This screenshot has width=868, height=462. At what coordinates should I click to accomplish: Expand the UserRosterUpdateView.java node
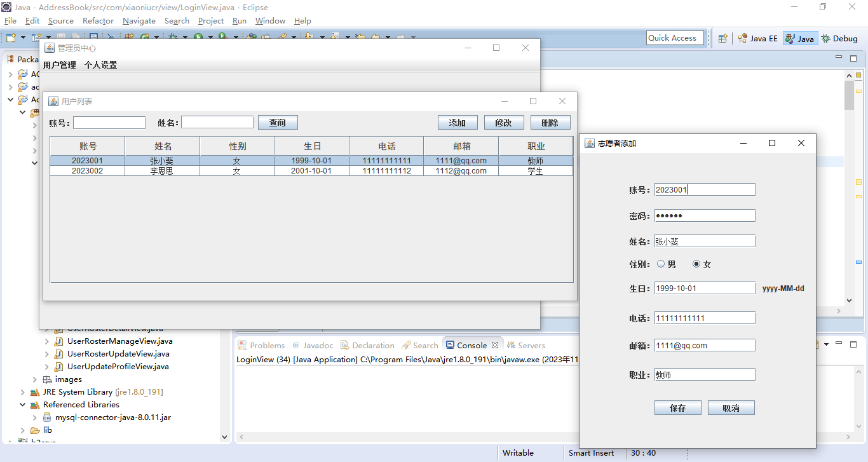point(47,354)
